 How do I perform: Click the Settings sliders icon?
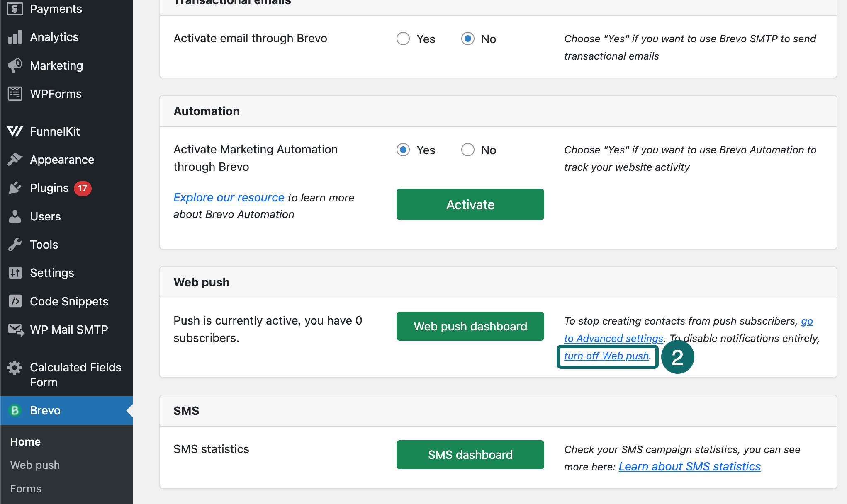15,273
